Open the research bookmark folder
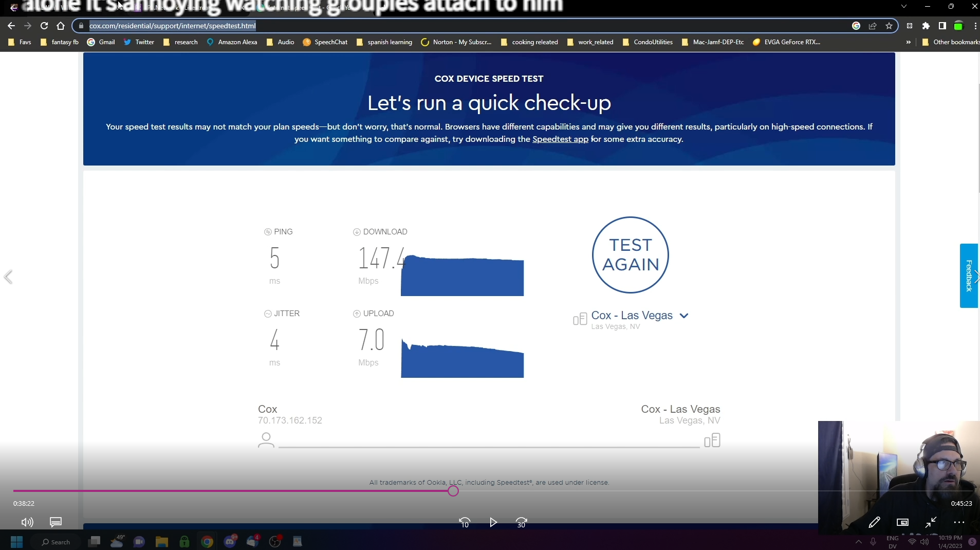Viewport: 980px width, 550px height. pos(180,42)
